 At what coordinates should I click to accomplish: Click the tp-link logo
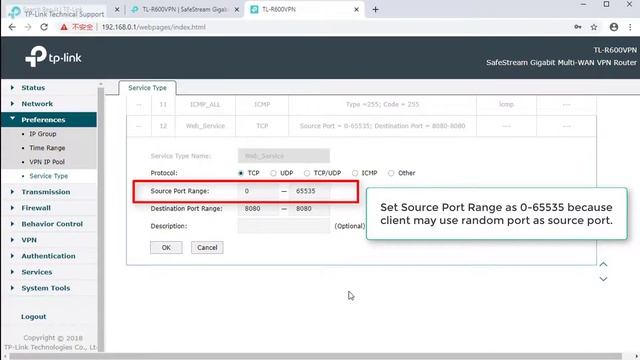tap(53, 57)
